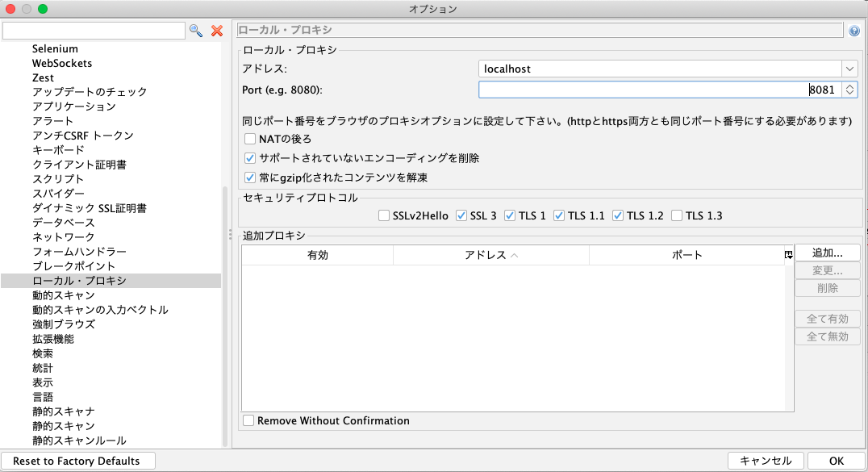
Task: Open the アドレス localhost dropdown arrow
Action: coord(849,69)
